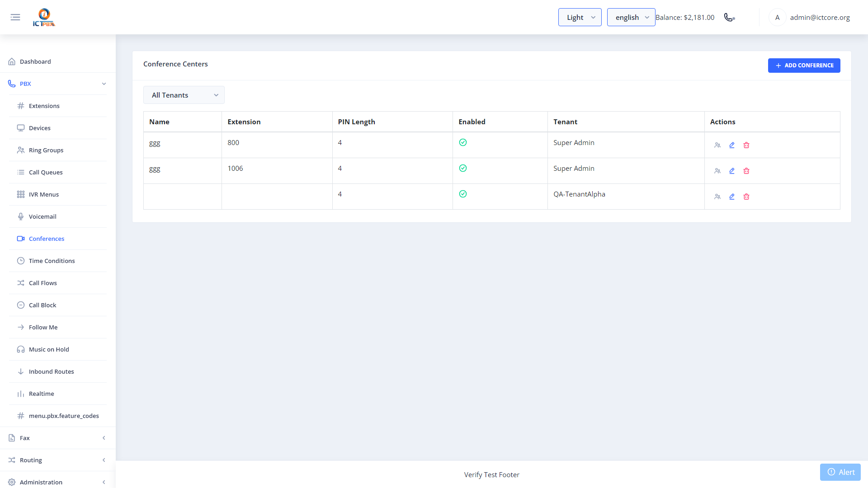Screen dimensions: 868x488
Task: Click QA-TenantAlpha tenant cell
Action: pos(626,197)
